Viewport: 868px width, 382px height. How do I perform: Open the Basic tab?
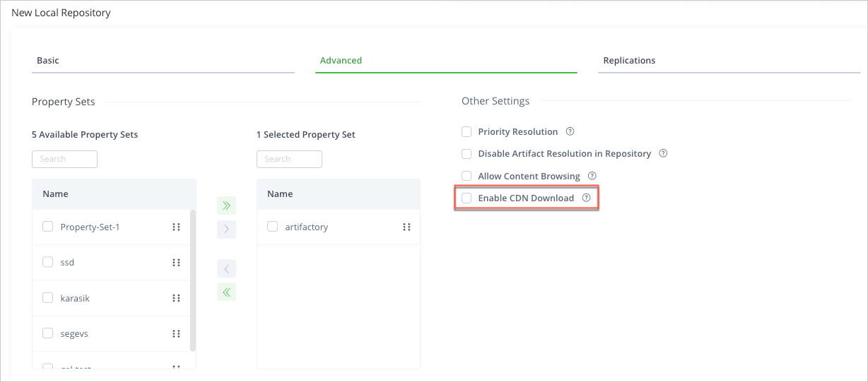point(163,61)
